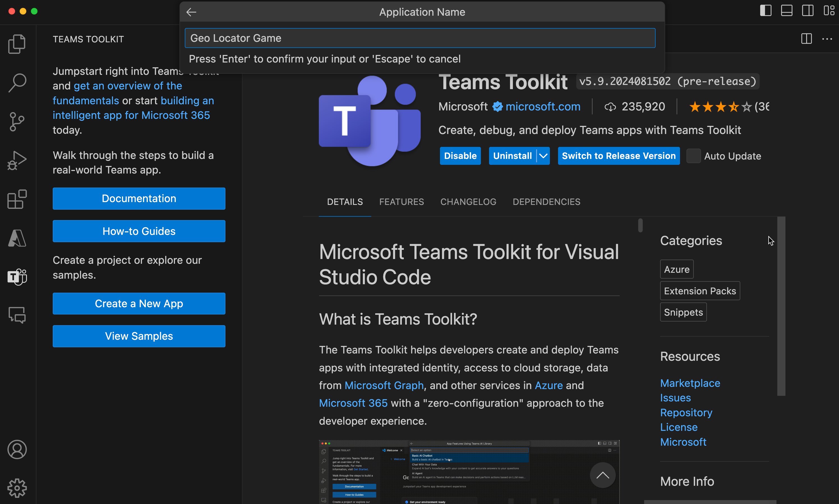Screen dimensions: 839x504
Task: Open the Source Control view icon
Action: (x=17, y=122)
